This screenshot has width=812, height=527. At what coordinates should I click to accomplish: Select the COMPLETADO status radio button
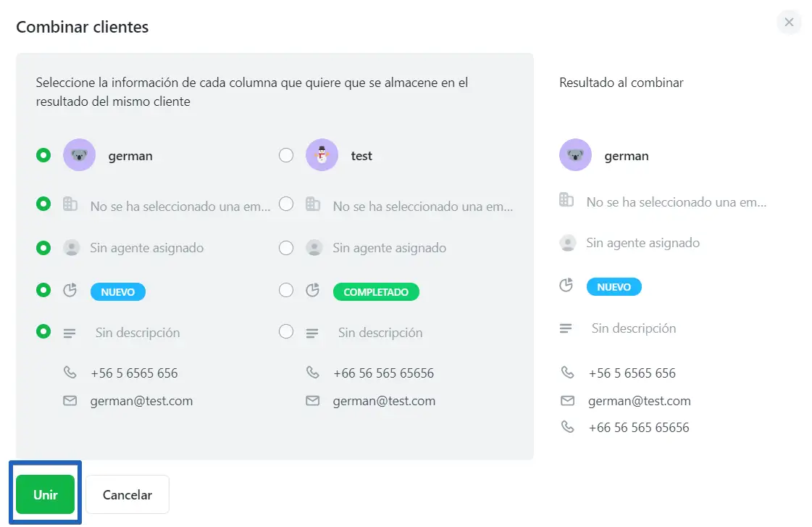pos(286,290)
